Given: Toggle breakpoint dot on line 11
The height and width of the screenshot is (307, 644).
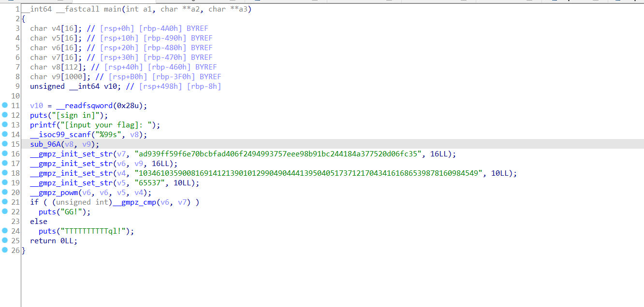Looking at the screenshot, I should pyautogui.click(x=5, y=105).
